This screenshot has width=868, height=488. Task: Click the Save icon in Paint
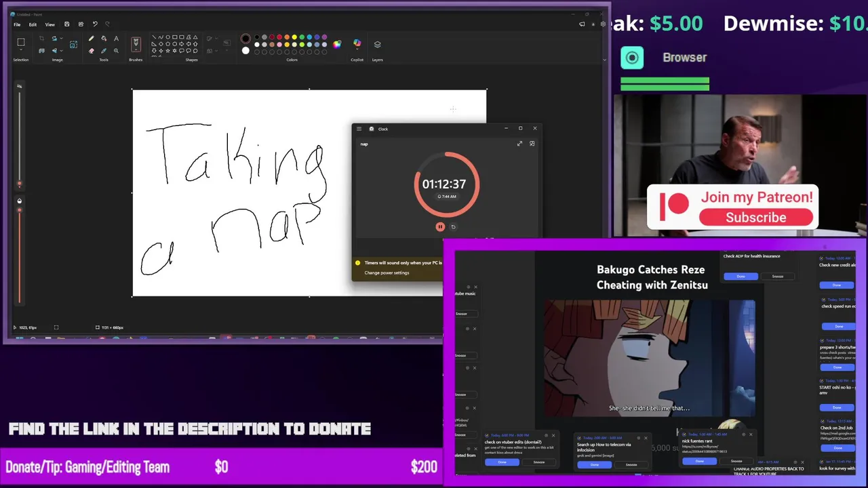pos(66,24)
